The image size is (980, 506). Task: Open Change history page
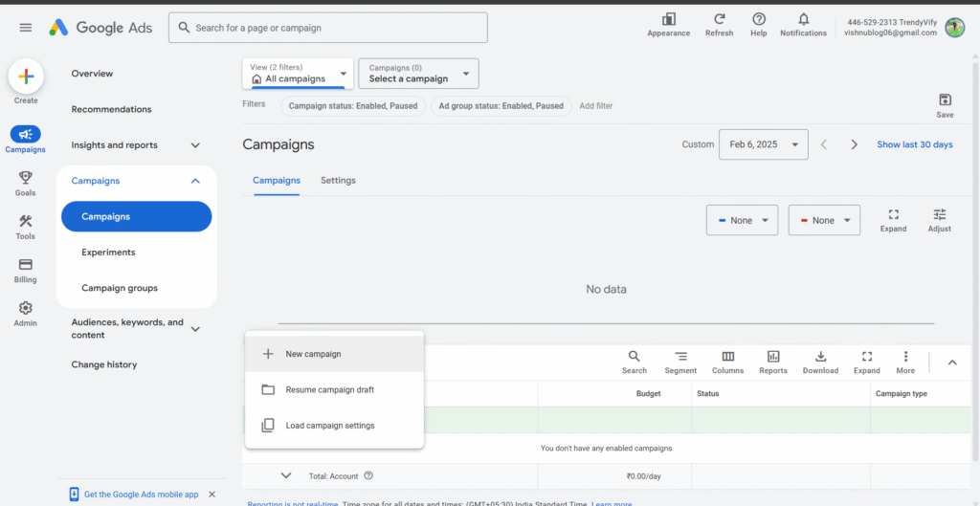(103, 364)
